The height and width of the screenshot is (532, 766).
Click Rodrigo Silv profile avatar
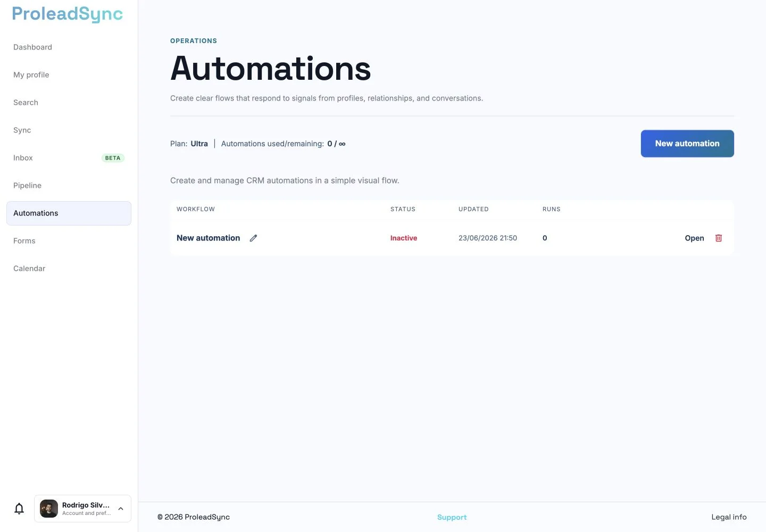tap(49, 509)
